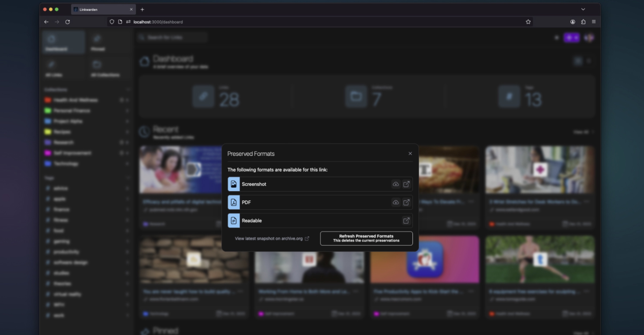
Task: Expand the list all tabs chevron
Action: pyautogui.click(x=583, y=9)
